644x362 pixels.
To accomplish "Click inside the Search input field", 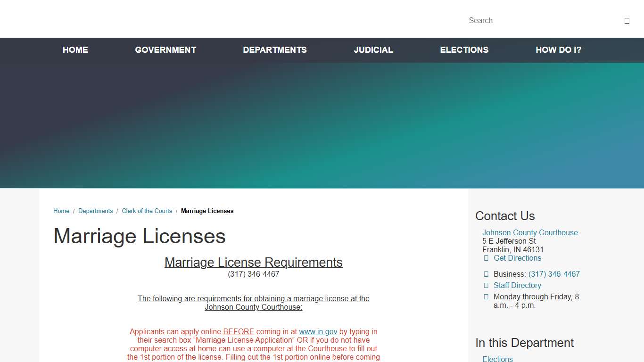I will (x=519, y=20).
